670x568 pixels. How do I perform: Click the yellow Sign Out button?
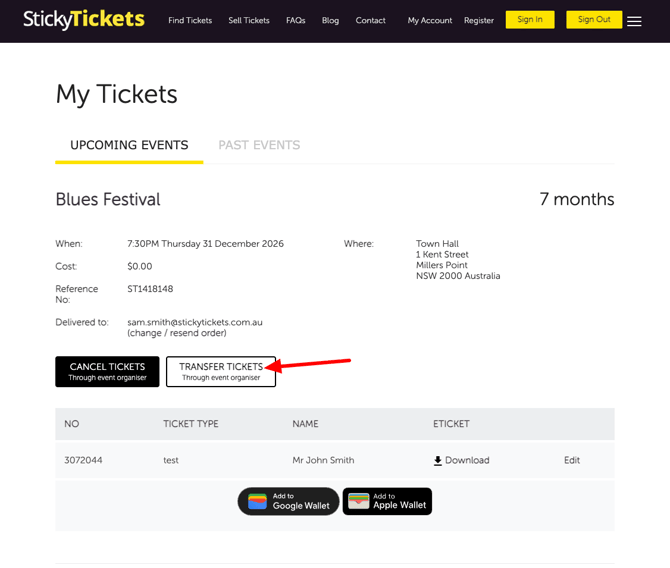(x=594, y=20)
